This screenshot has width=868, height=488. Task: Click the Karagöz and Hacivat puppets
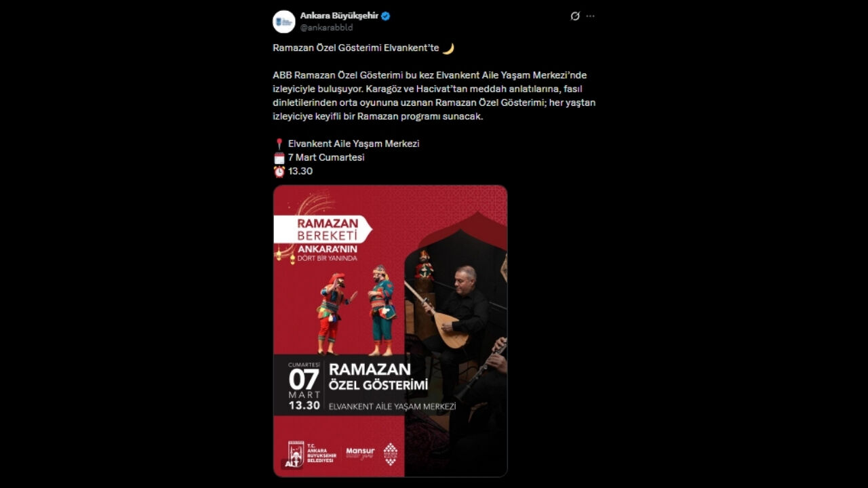pyautogui.click(x=357, y=310)
